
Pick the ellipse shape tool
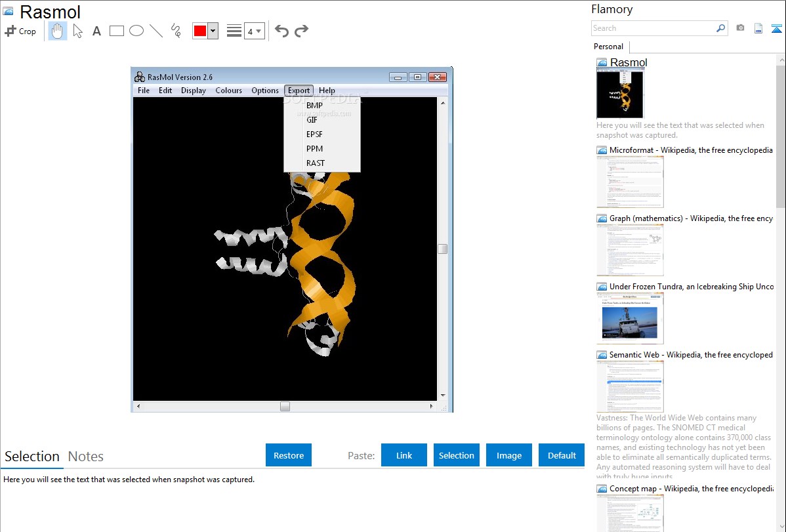pos(136,31)
